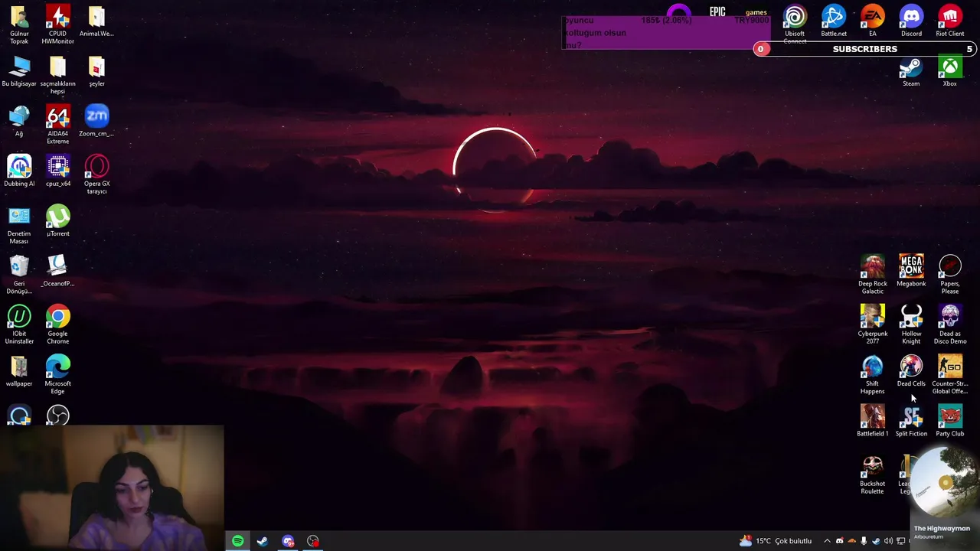Launch CPUID HWMonitor from desktop

pos(57,24)
